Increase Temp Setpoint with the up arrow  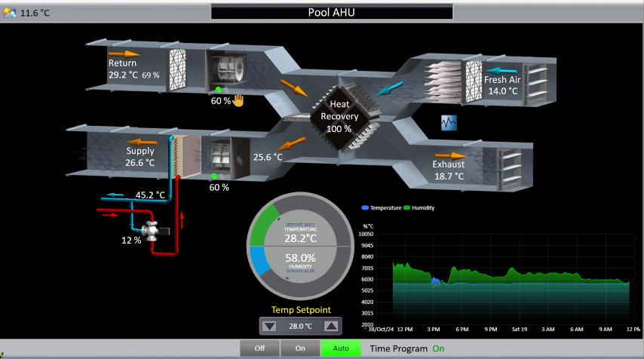pos(331,327)
